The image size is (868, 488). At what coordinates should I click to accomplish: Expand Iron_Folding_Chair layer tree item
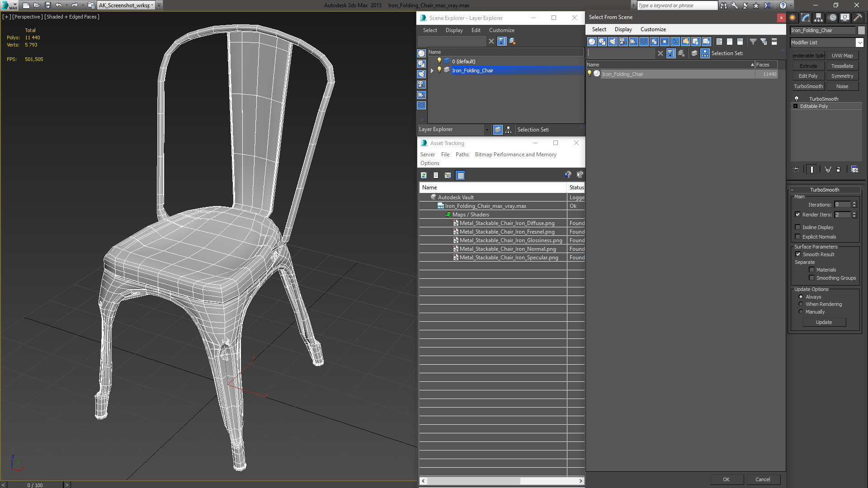click(433, 70)
